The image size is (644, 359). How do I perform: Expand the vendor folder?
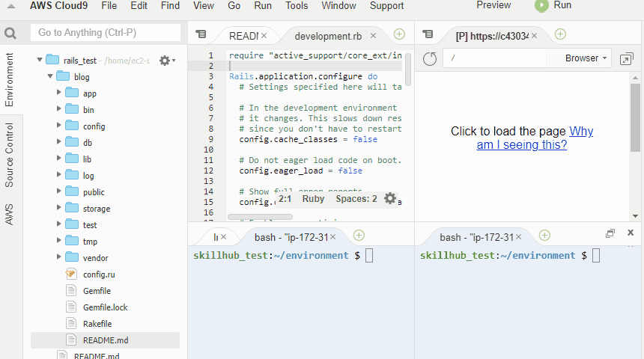tap(58, 257)
